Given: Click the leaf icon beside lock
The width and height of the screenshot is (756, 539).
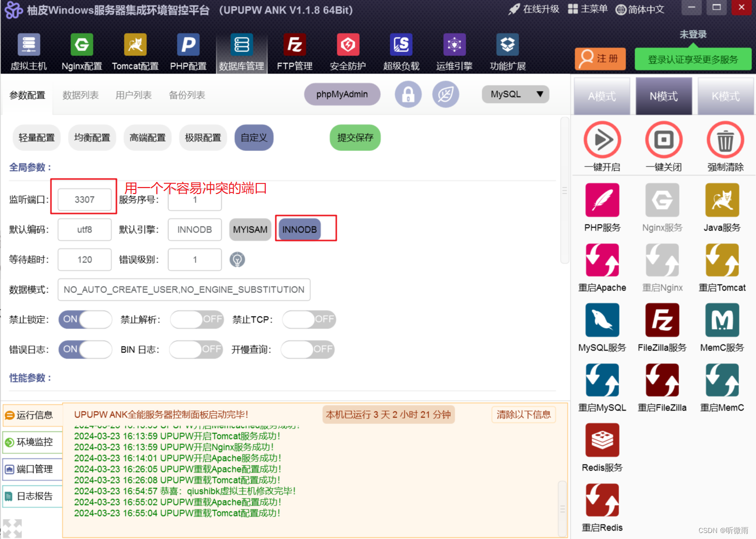Looking at the screenshot, I should (x=446, y=94).
